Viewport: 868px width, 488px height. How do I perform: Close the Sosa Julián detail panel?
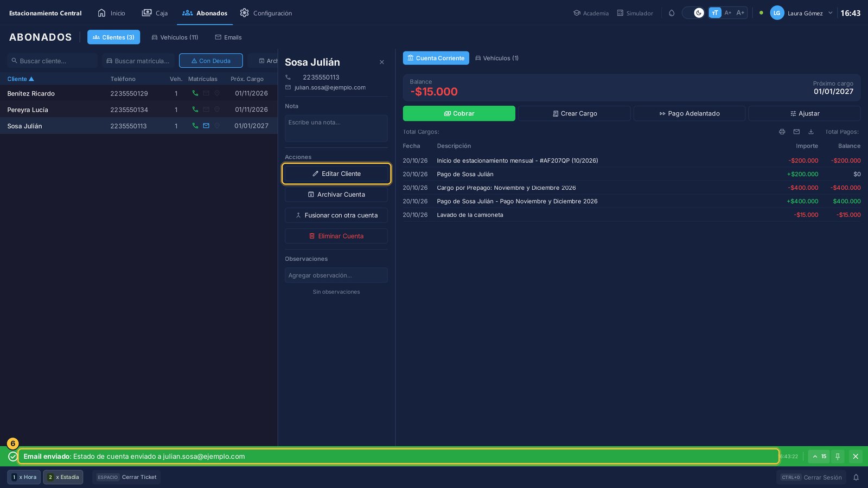click(382, 62)
